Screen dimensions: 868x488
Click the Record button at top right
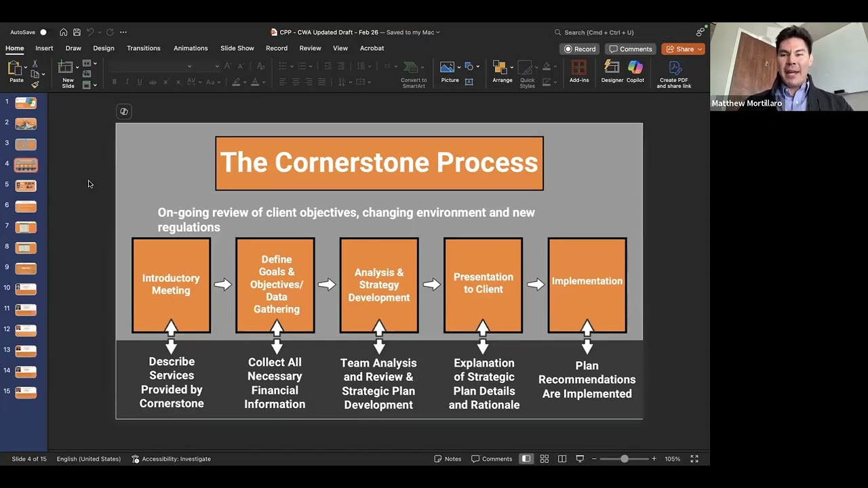(580, 49)
